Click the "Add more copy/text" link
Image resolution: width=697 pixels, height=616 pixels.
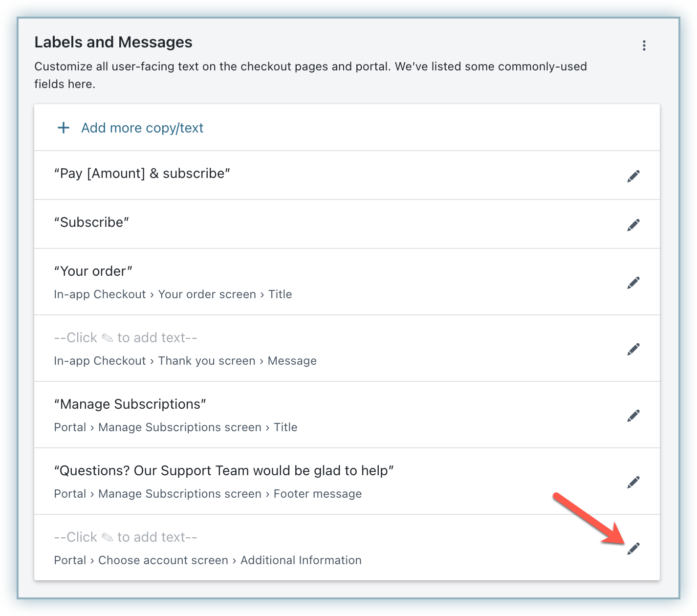[142, 128]
